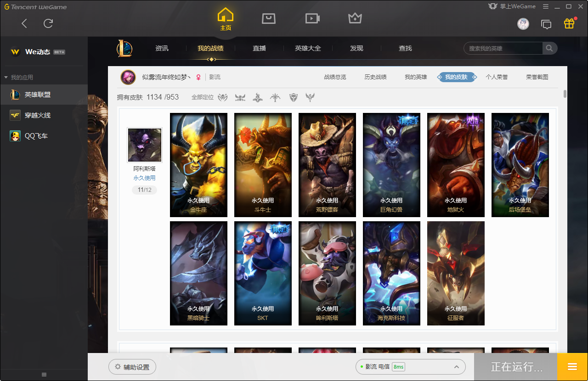Open the 资讯 tab
588x381 pixels.
[162, 48]
